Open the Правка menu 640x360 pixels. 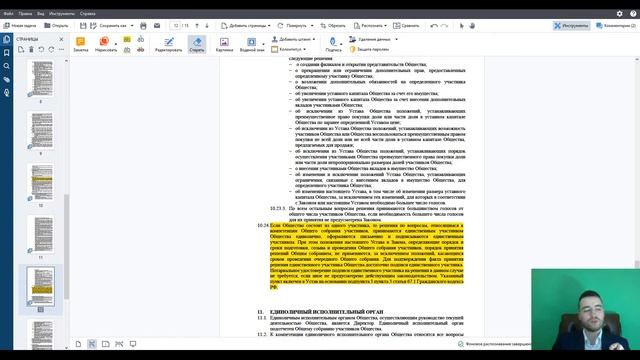click(25, 13)
